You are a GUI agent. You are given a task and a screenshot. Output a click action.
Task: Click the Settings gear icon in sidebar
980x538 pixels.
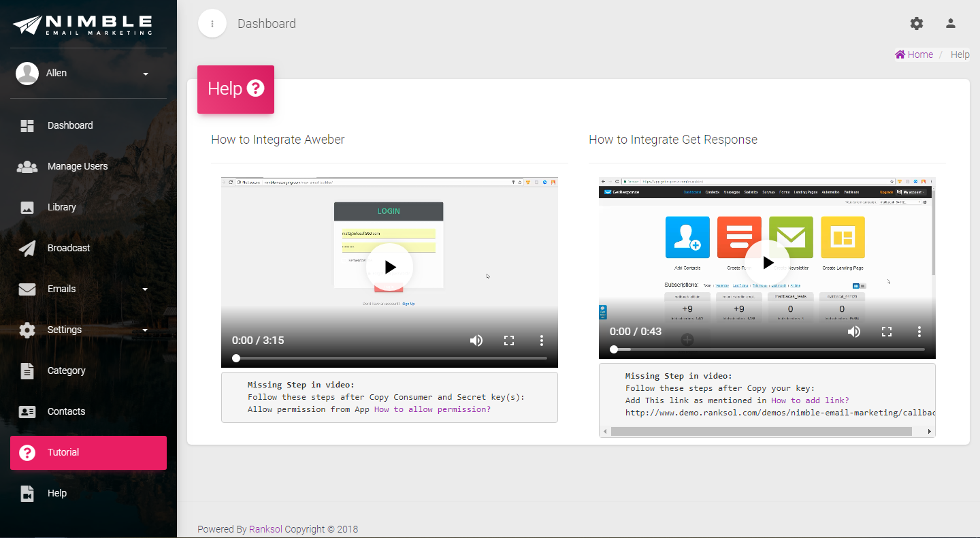click(x=27, y=330)
